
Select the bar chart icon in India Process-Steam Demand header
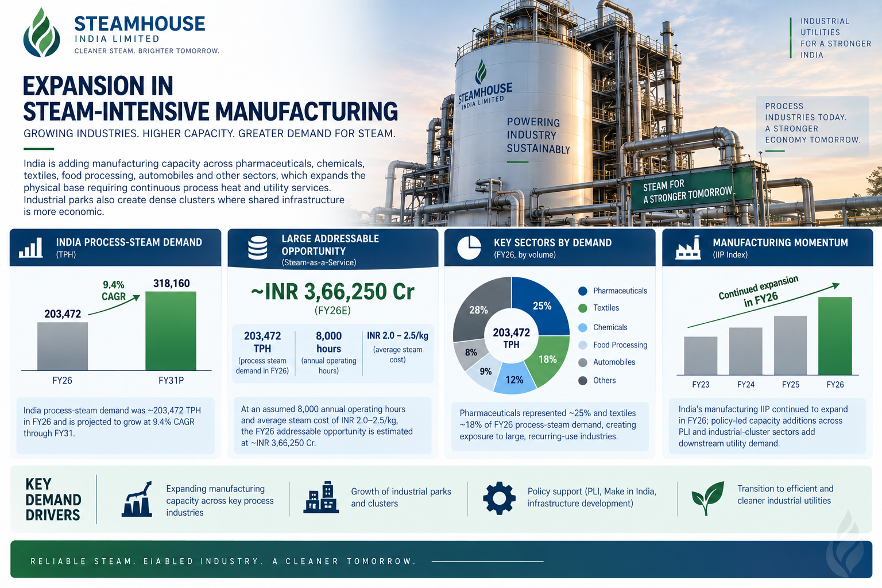(31, 247)
